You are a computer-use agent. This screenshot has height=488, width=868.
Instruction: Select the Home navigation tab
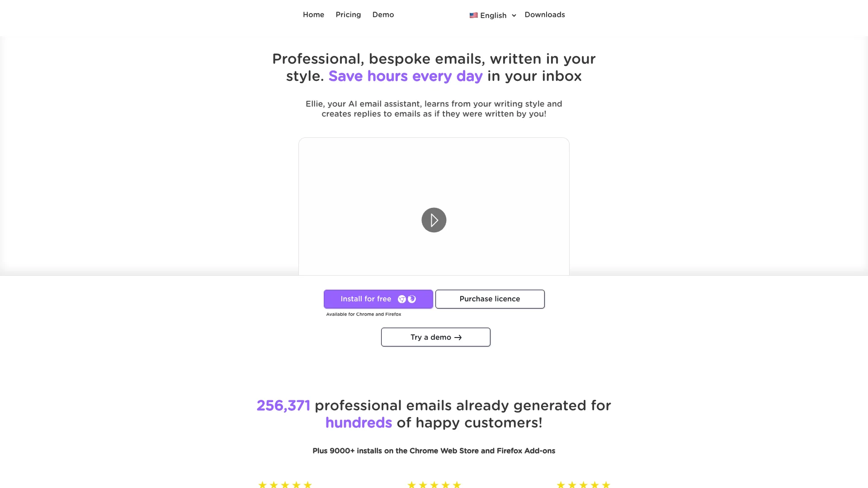coord(314,14)
